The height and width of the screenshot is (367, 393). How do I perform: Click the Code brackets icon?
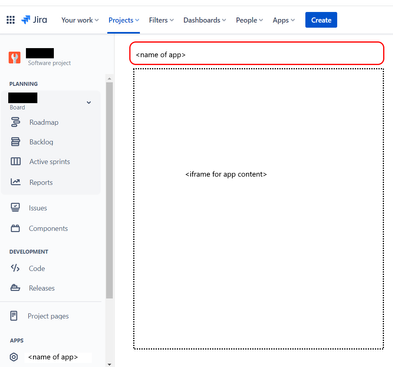[x=15, y=268]
